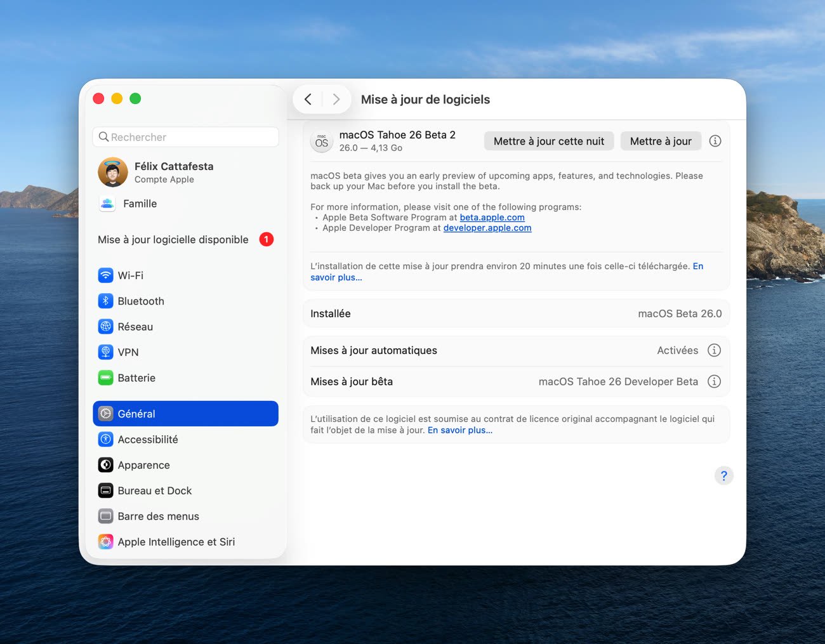Click the macOS Tahoe 26 Beta 2 title
The image size is (825, 644).
point(397,135)
